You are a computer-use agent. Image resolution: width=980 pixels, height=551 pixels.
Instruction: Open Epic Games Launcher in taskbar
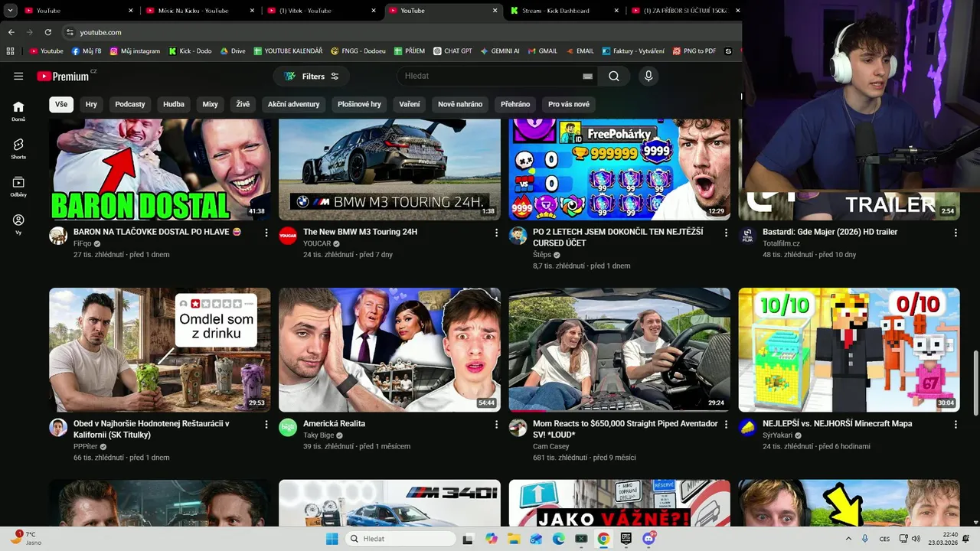click(626, 539)
